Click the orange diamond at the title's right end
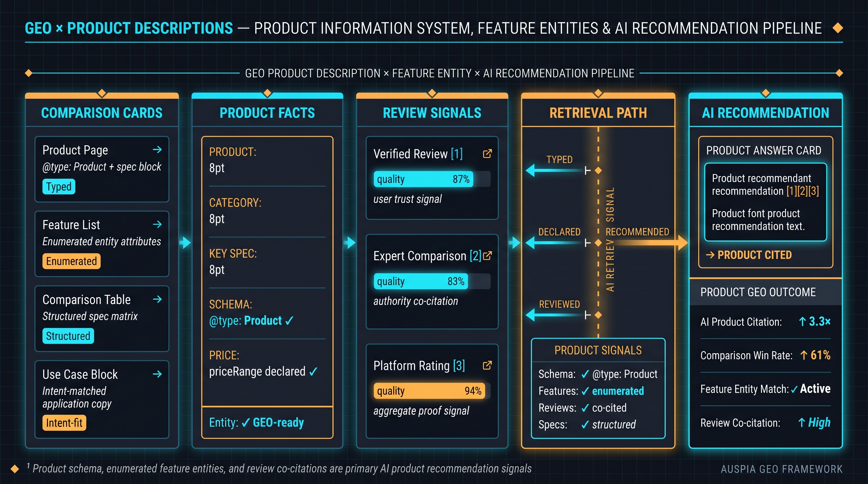 click(x=838, y=28)
